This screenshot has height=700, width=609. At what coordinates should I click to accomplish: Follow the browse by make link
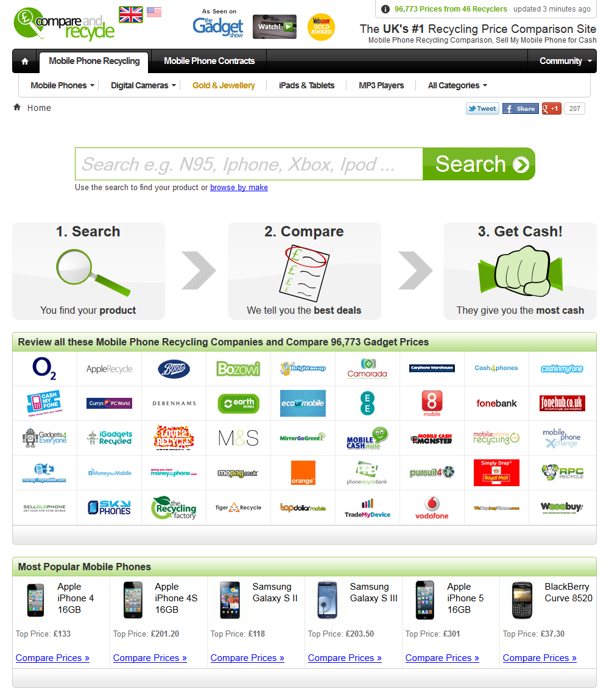click(x=239, y=188)
